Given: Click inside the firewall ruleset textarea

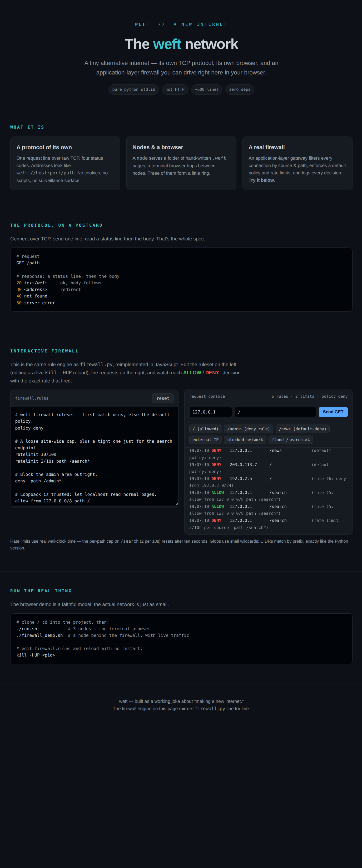Looking at the screenshot, I should point(95,456).
